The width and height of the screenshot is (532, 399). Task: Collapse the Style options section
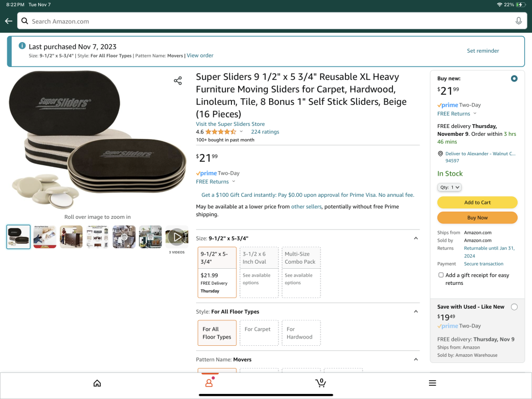[416, 311]
